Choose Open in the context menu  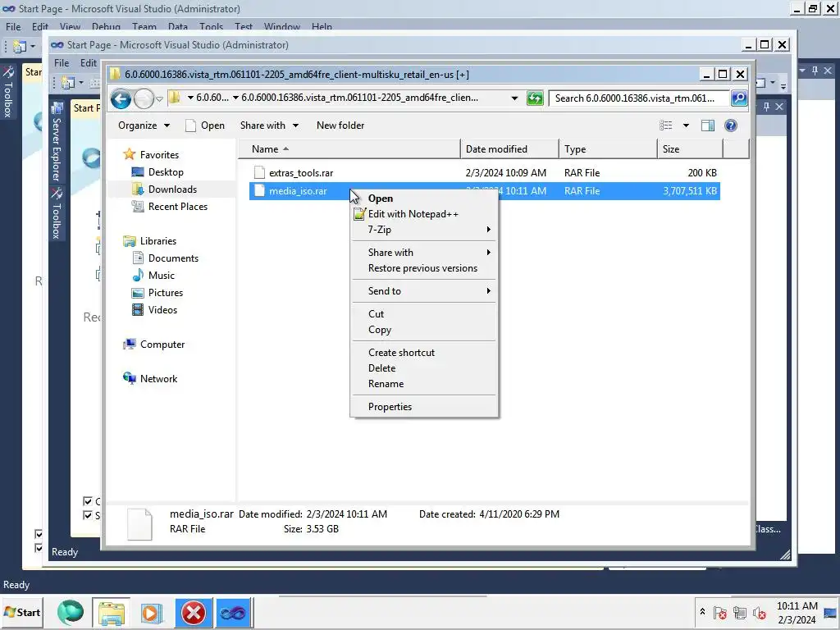click(x=423, y=199)
